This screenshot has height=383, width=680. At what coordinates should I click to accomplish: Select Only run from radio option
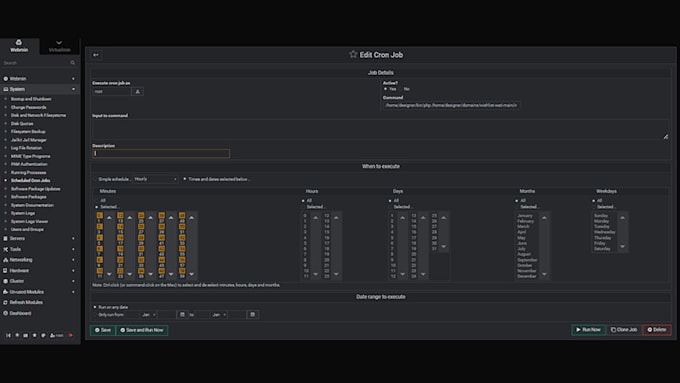pos(95,315)
